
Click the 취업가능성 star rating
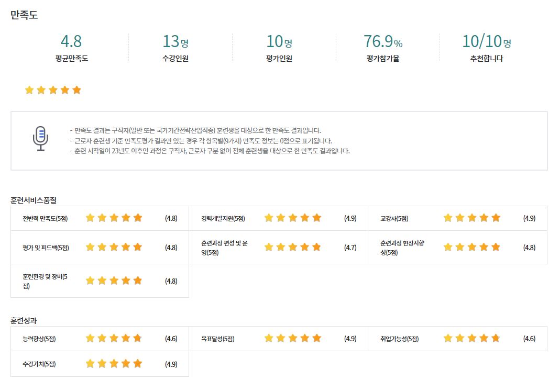pyautogui.click(x=471, y=339)
